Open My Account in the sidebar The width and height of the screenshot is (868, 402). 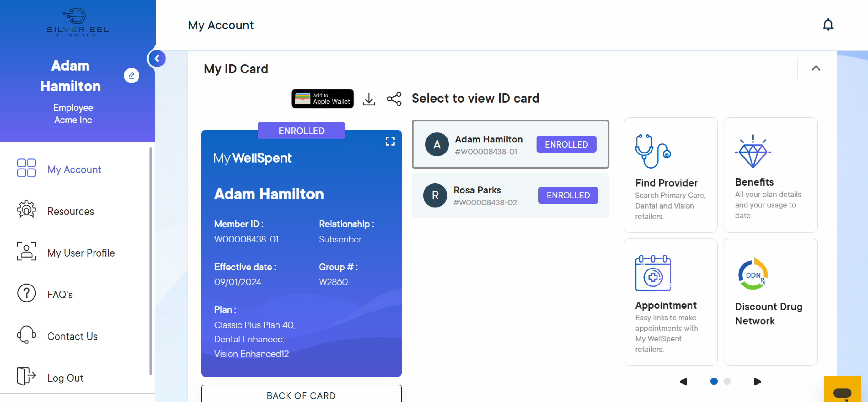click(74, 169)
